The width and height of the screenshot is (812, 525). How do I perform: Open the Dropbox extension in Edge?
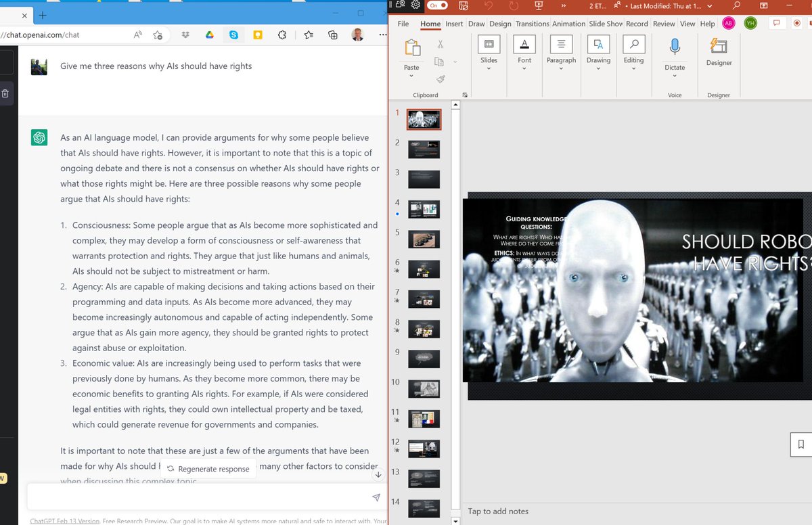pyautogui.click(x=186, y=35)
